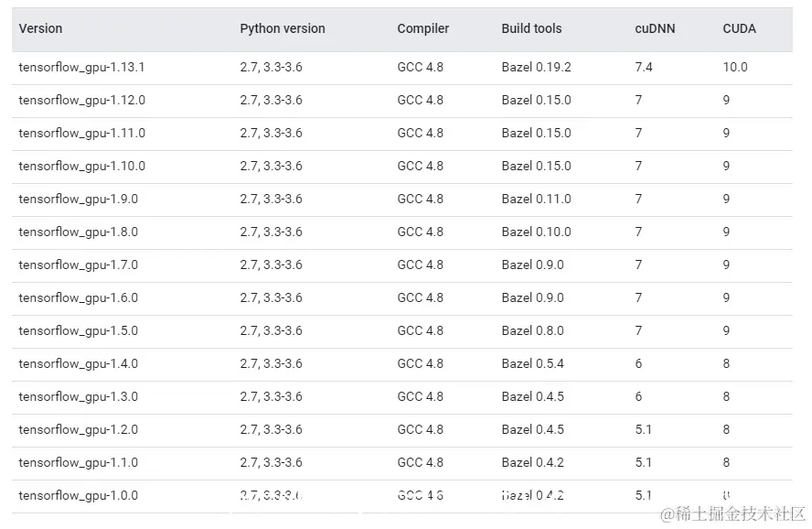Click the Build tools column header

coord(531,28)
